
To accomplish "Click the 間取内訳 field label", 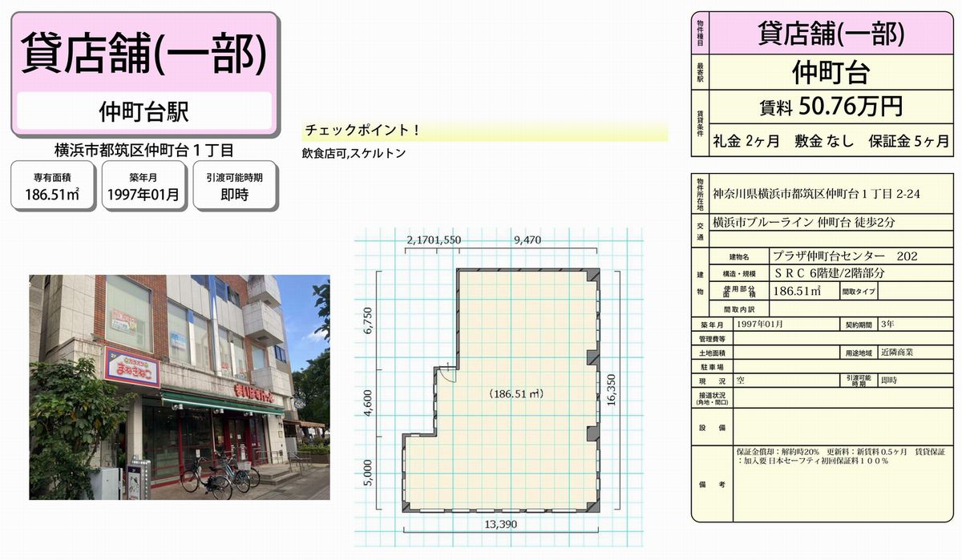I will coord(739,308).
